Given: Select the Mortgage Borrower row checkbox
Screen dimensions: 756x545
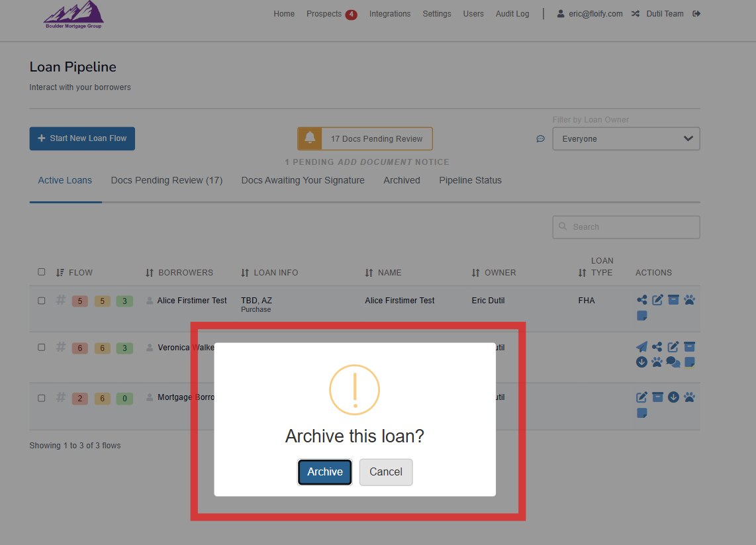Looking at the screenshot, I should (x=42, y=398).
